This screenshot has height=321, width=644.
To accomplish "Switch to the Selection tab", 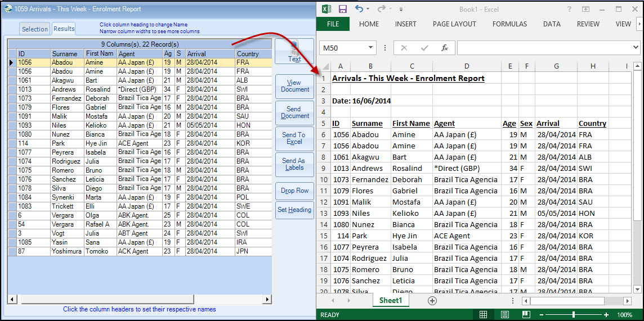I will (34, 29).
